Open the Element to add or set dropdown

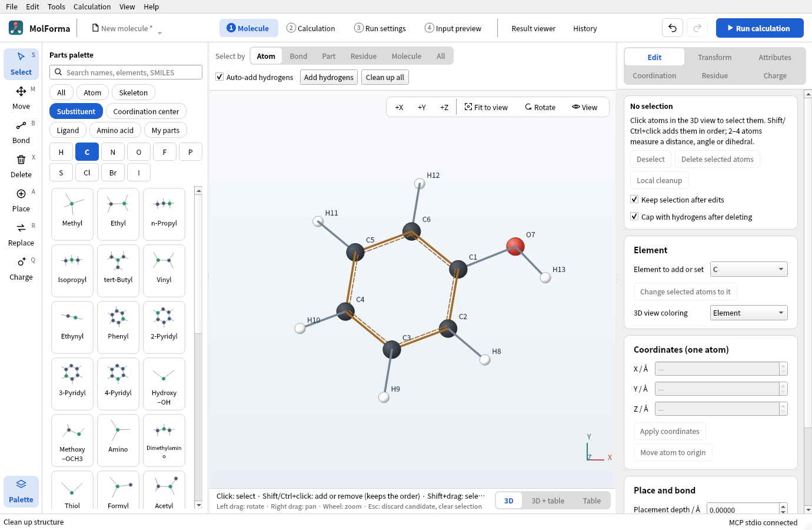748,269
